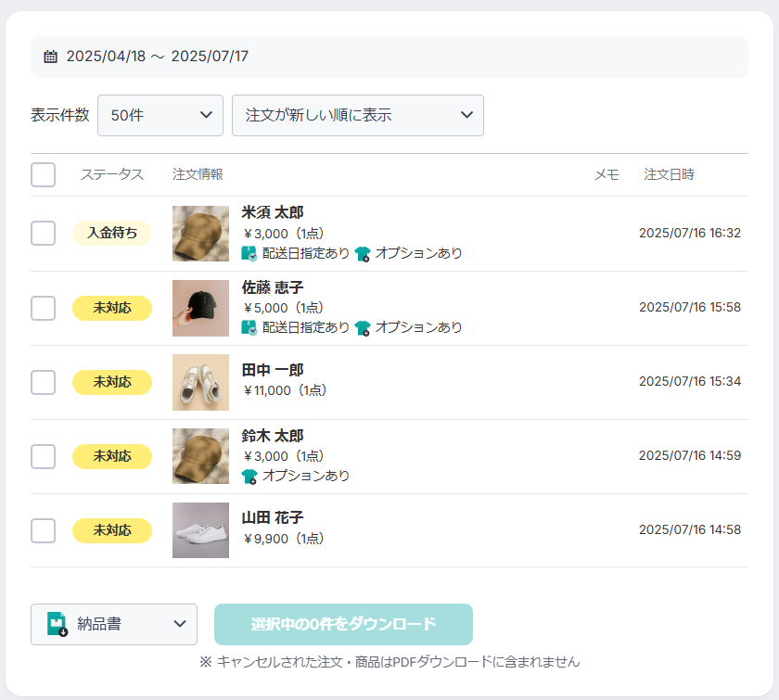Click 未対応 status badge for 鈴木 太郎
779x700 pixels.
(112, 456)
